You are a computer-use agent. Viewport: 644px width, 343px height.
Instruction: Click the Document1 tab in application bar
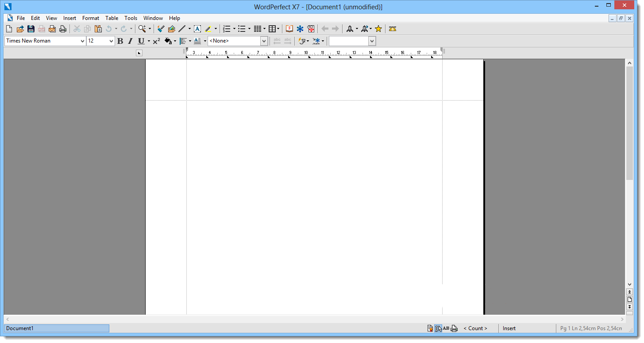(x=57, y=328)
